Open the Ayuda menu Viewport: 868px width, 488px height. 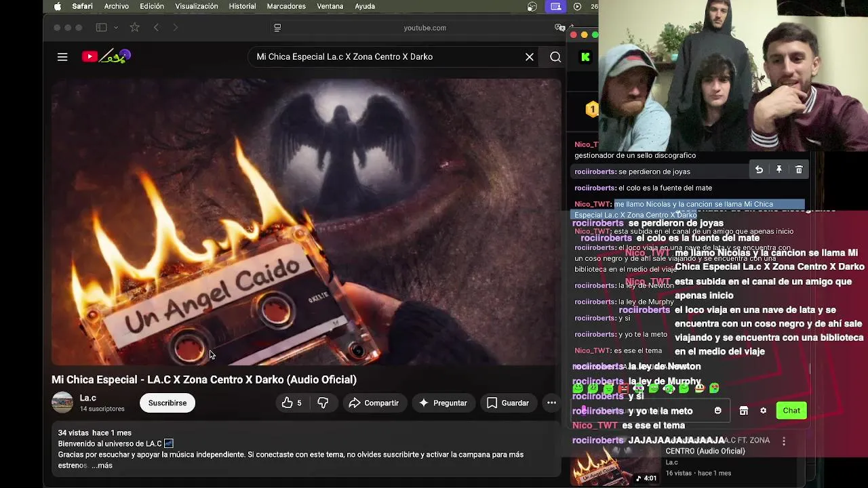click(365, 6)
